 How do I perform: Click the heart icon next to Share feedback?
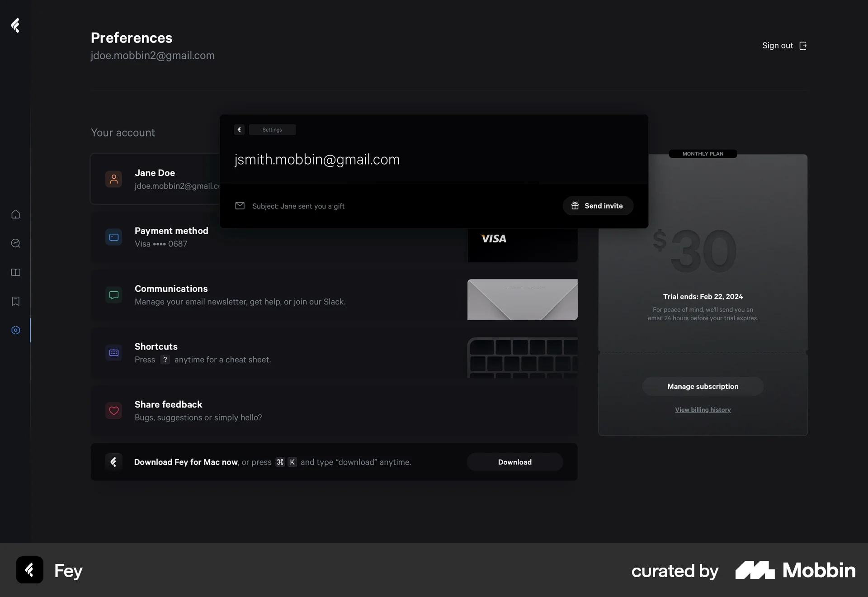point(113,410)
